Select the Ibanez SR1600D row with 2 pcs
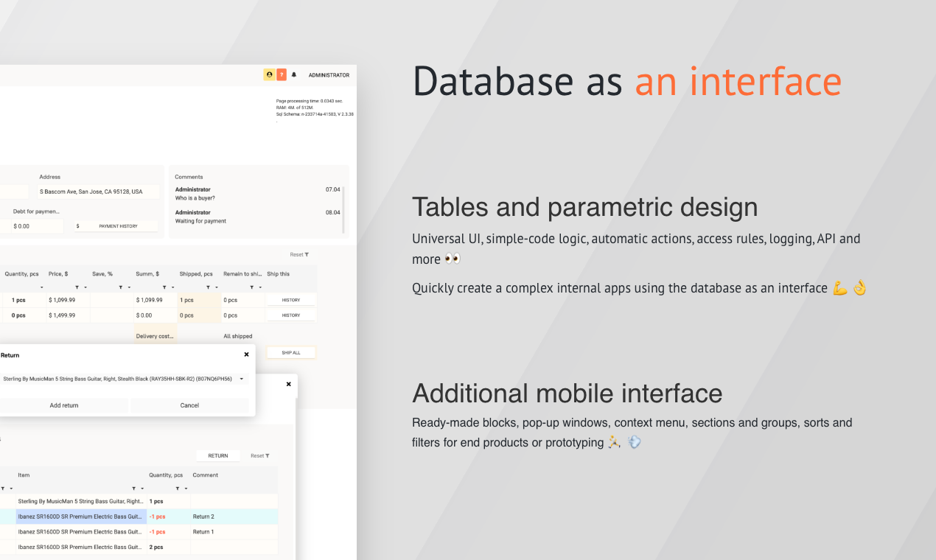Viewport: 936px width, 560px height. [139, 547]
